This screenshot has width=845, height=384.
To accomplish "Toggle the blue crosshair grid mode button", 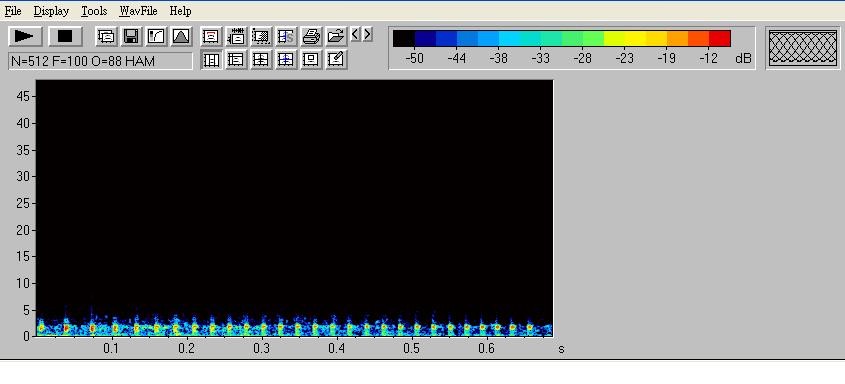I will 286,59.
